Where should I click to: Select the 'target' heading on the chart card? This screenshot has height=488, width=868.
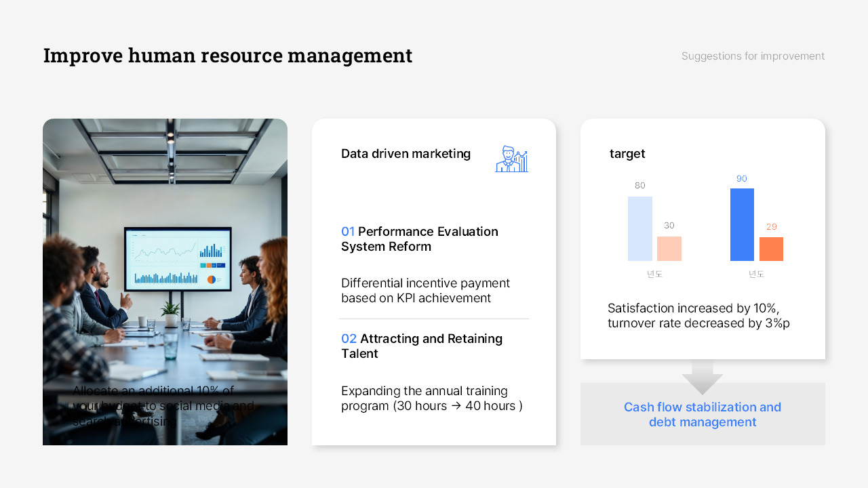(627, 153)
